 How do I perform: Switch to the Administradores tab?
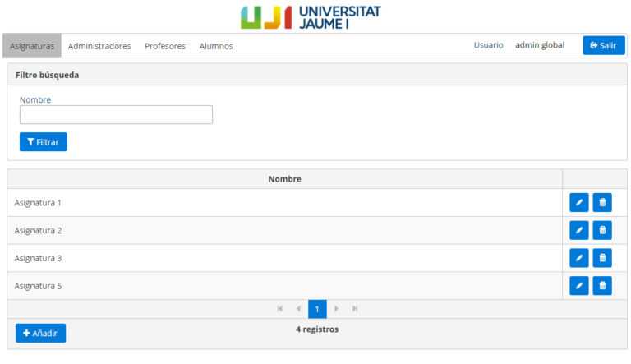pyautogui.click(x=99, y=46)
